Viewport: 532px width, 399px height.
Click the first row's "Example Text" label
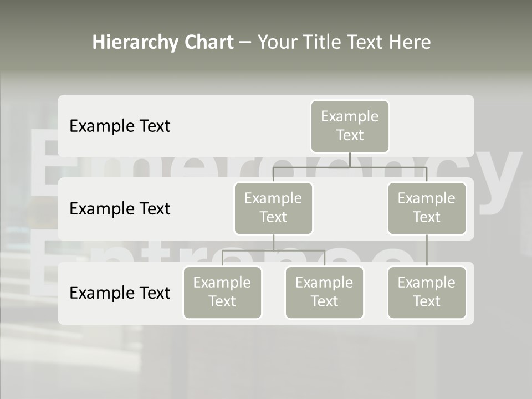120,126
